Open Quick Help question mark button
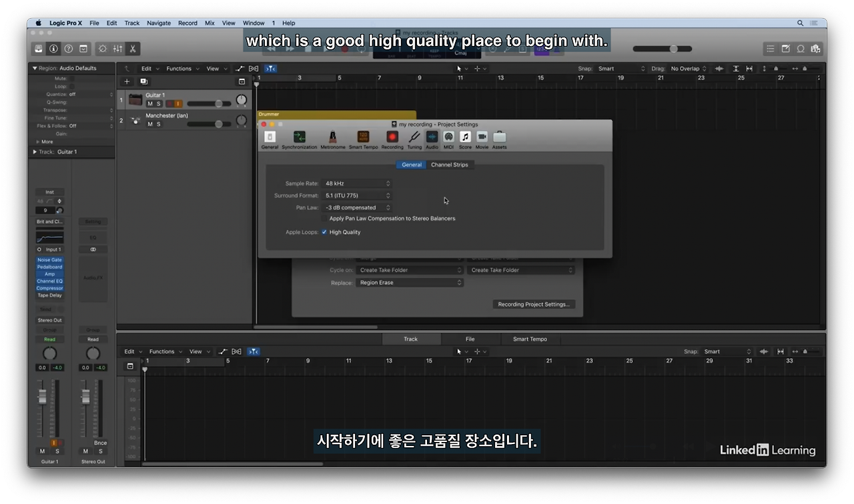This screenshot has width=854, height=504. point(68,49)
